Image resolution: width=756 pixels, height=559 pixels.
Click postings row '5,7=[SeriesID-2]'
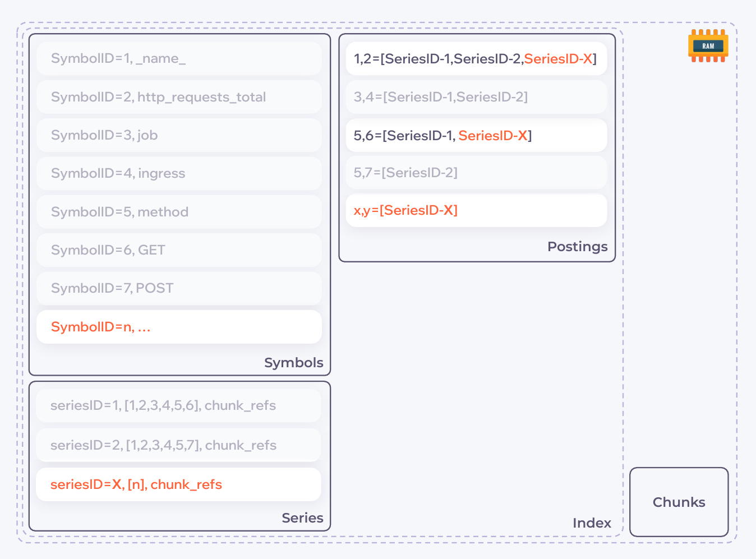coord(477,173)
